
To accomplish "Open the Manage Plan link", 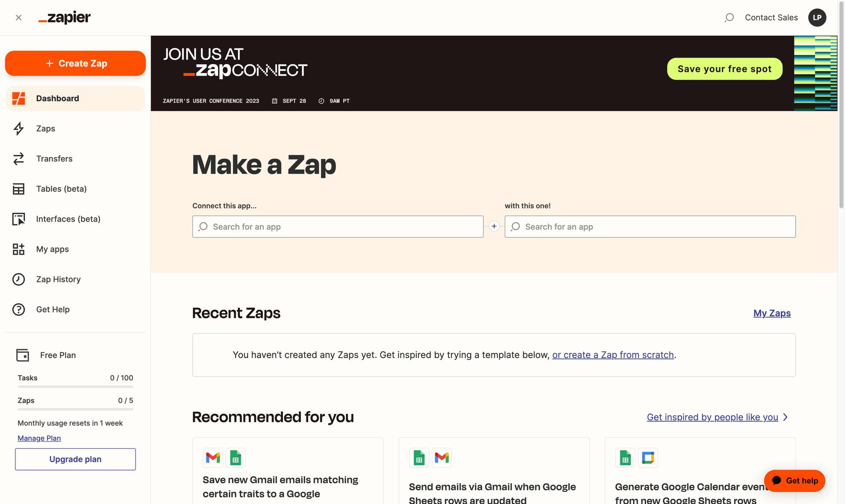I will click(39, 438).
